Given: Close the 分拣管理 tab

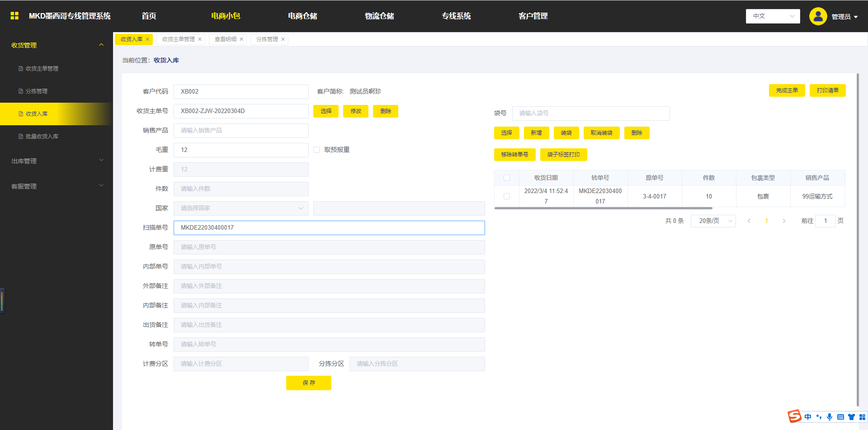Looking at the screenshot, I should [x=283, y=39].
